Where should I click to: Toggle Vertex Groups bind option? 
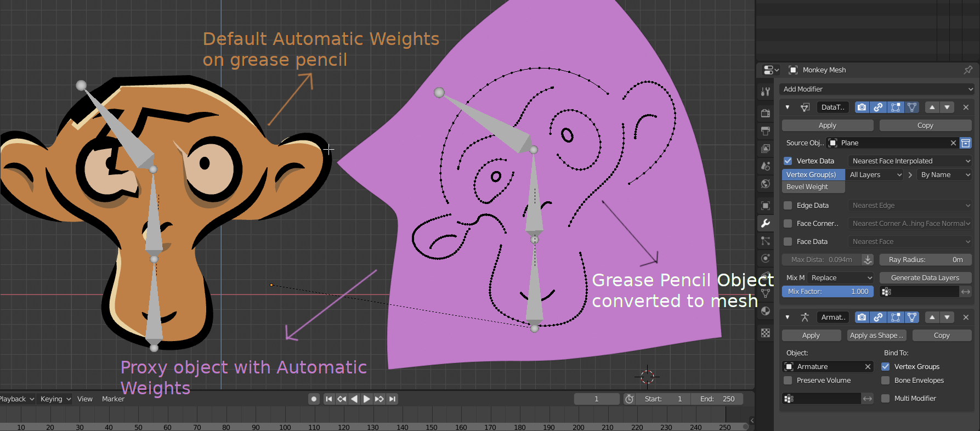[885, 367]
